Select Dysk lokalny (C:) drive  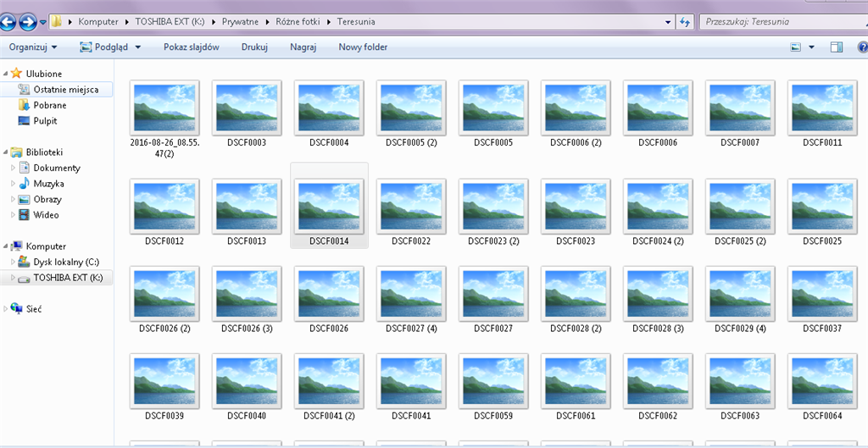tap(66, 262)
